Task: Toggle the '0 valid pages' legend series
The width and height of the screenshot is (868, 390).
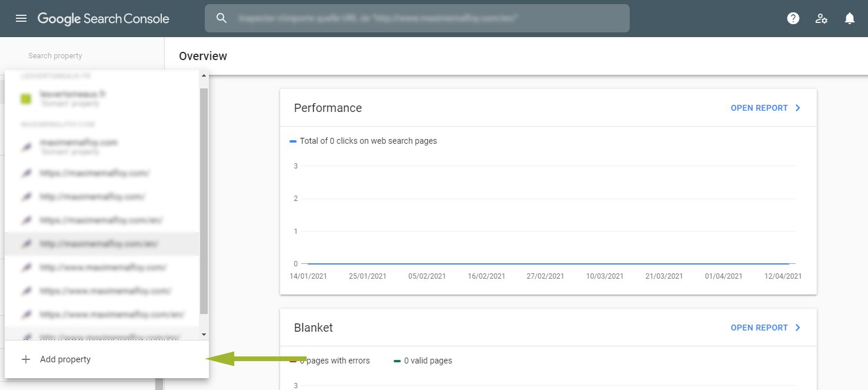Action: pyautogui.click(x=422, y=361)
